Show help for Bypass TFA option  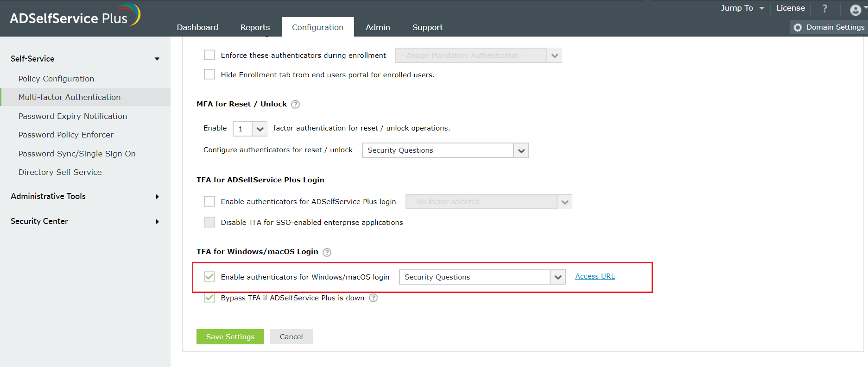tap(373, 298)
